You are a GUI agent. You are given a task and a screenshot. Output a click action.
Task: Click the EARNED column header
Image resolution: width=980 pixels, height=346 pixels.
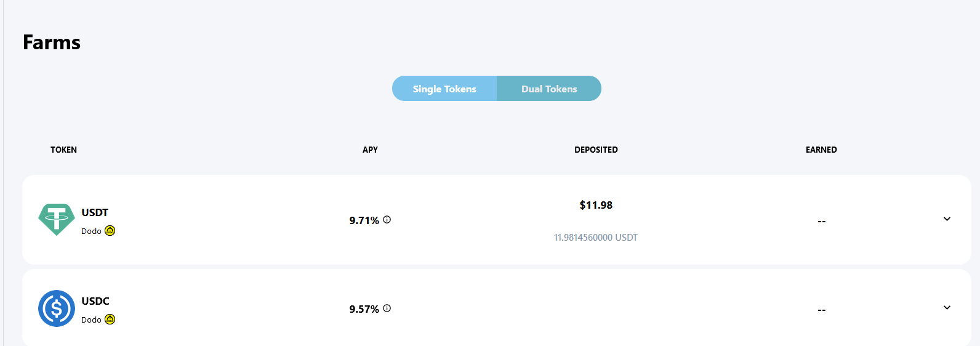(821, 150)
